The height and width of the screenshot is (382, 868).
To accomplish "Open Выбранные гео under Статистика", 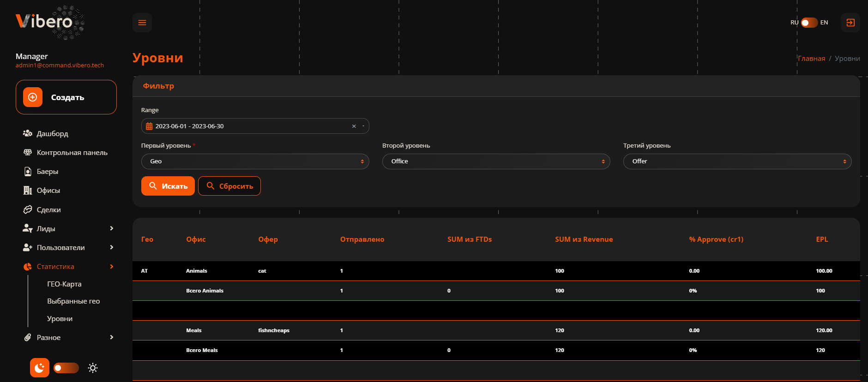I will click(73, 301).
